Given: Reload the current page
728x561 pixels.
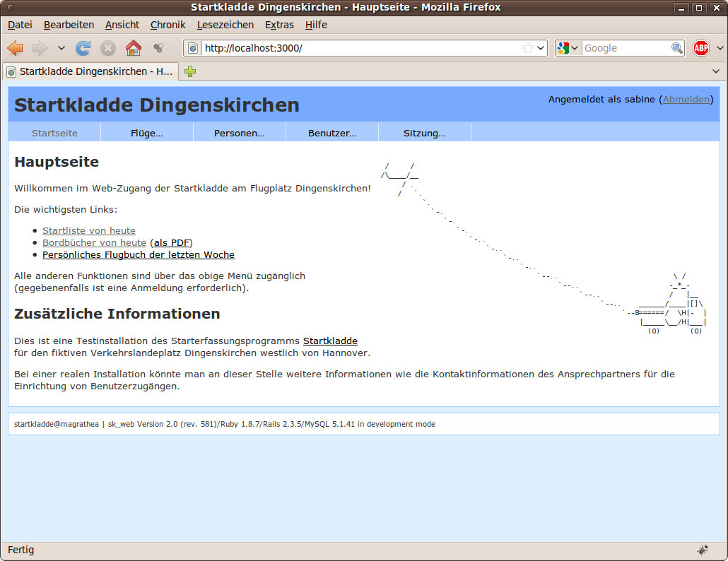Looking at the screenshot, I should 83,48.
